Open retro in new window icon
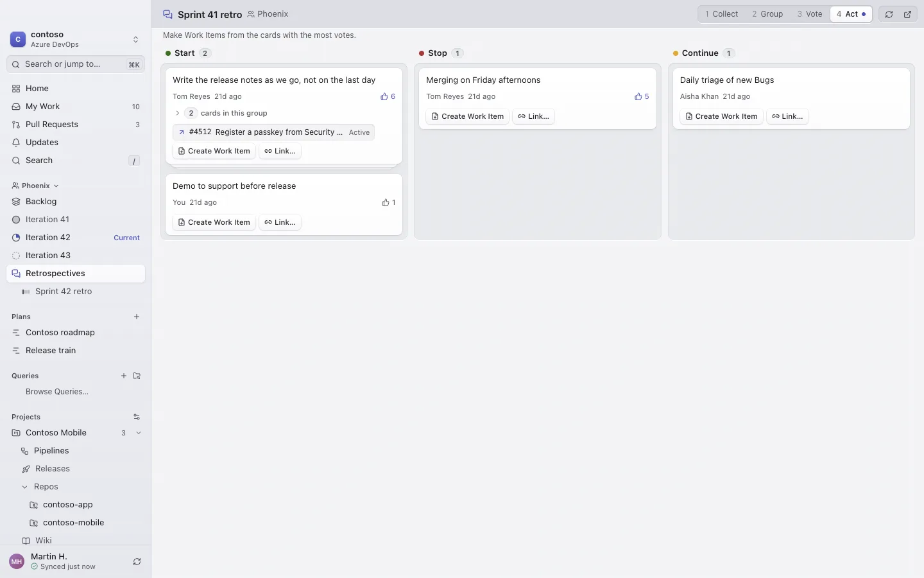 (x=907, y=14)
